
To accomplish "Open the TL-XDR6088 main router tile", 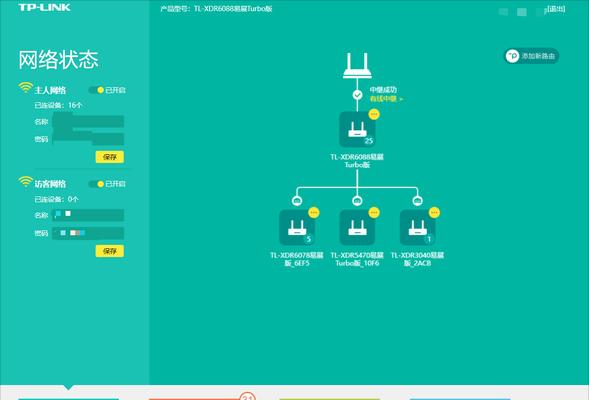I will coord(357,130).
